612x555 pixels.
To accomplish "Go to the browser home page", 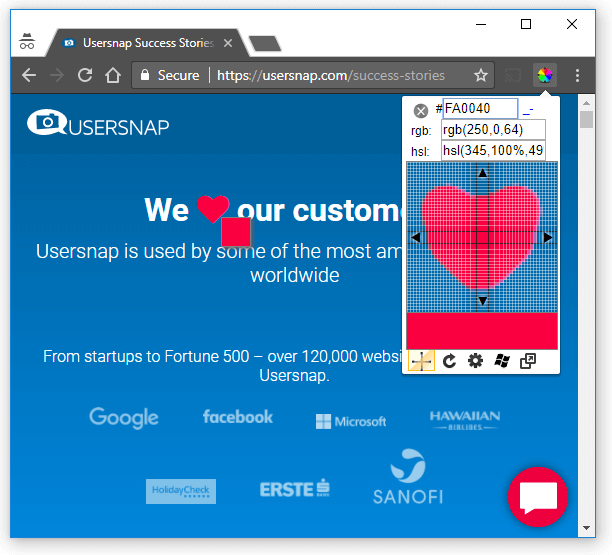I will coord(113,75).
